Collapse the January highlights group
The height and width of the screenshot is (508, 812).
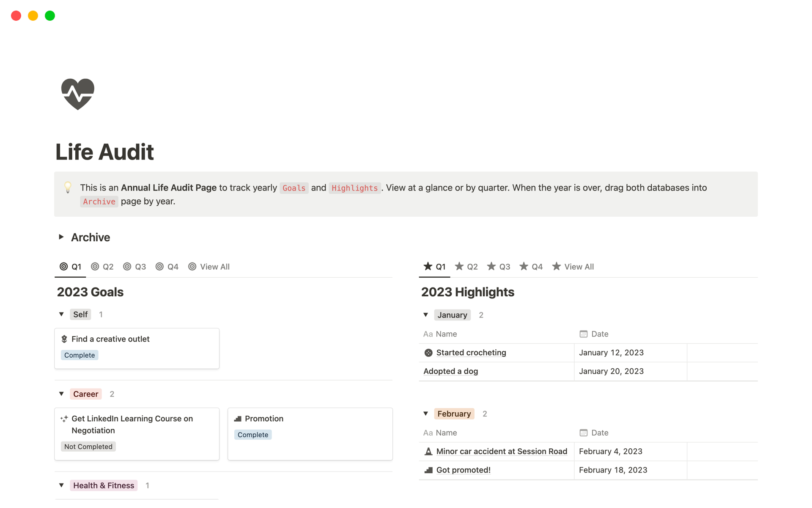click(x=426, y=315)
